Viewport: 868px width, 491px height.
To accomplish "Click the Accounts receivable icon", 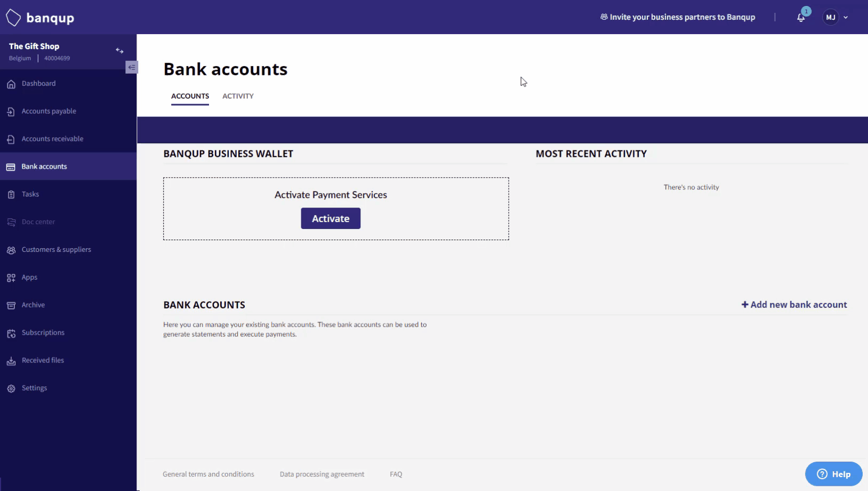I will pyautogui.click(x=11, y=139).
